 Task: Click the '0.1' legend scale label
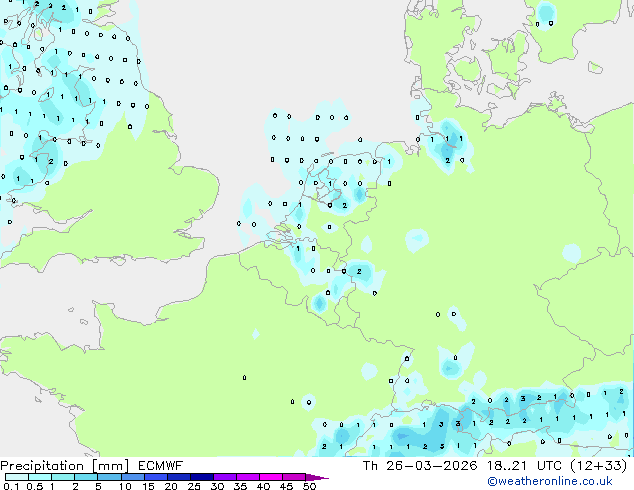11,486
